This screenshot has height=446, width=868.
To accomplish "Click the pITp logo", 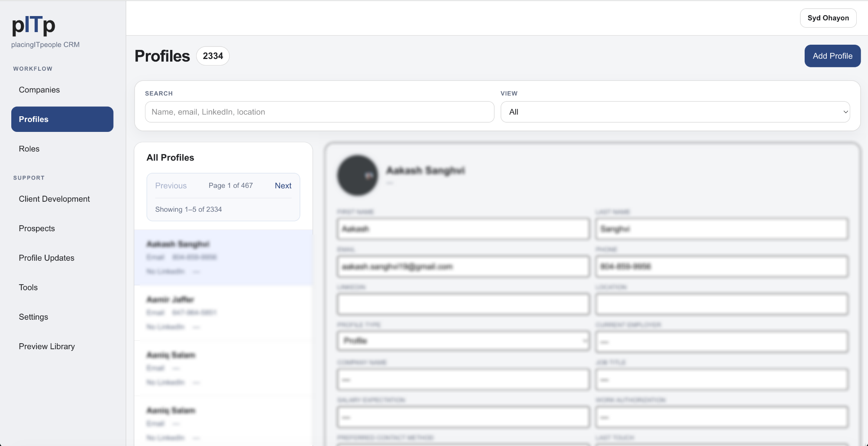I will pos(33,25).
